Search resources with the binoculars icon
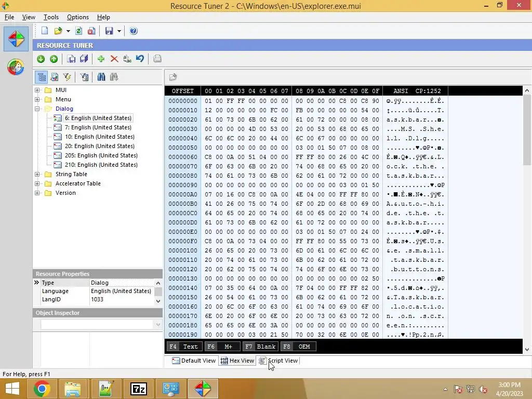Screen dimensions: 532x399 pyautogui.click(x=101, y=77)
